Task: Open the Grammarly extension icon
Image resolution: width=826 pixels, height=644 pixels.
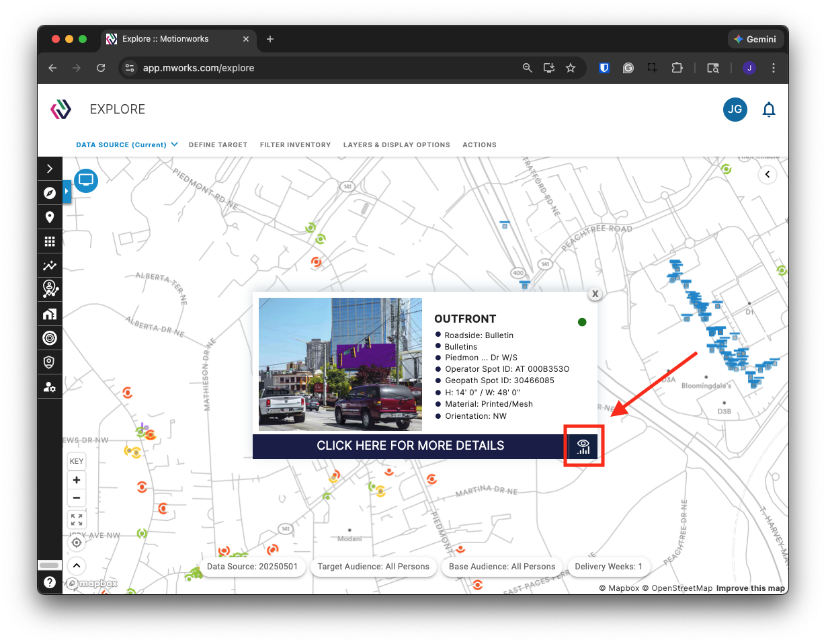Action: (628, 68)
